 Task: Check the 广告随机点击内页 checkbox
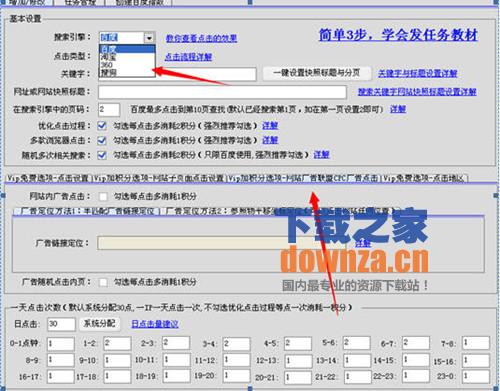(103, 282)
